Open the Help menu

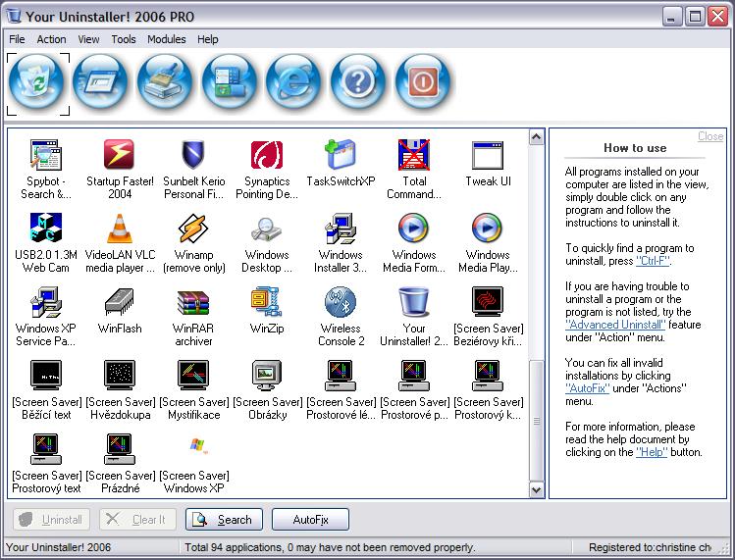coord(208,39)
